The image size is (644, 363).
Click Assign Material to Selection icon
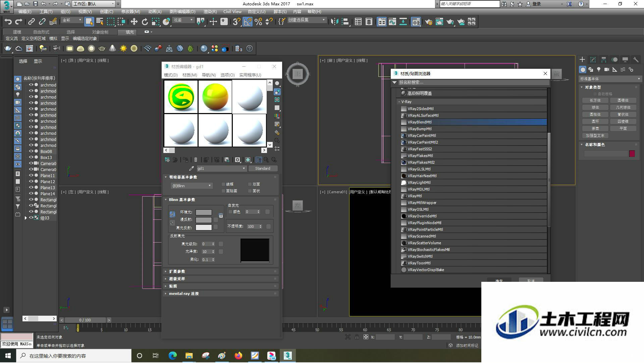[185, 160]
